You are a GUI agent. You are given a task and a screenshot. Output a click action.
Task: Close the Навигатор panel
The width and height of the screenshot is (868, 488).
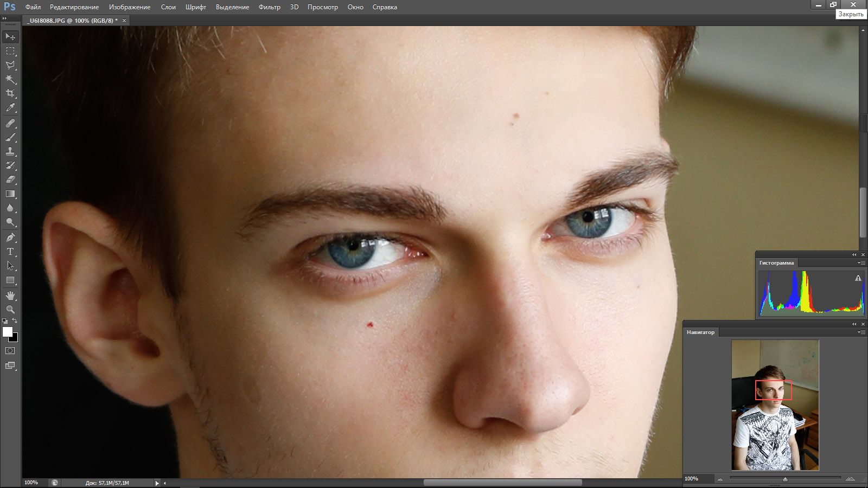pos(863,324)
